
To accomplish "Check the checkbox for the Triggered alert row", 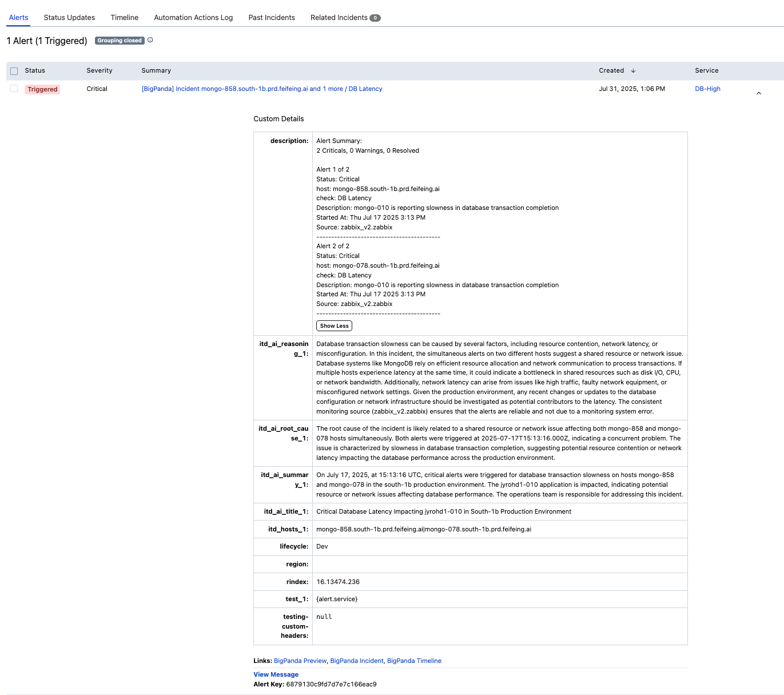I will pos(14,89).
